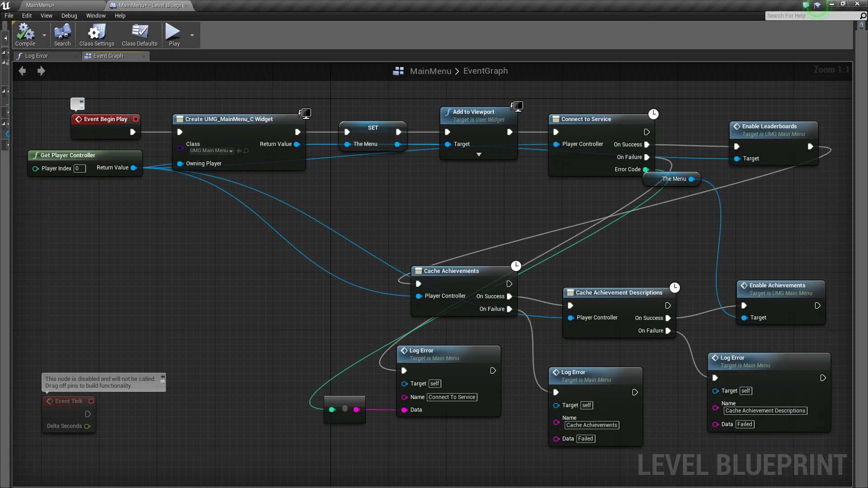
Task: Edit the Cache Achievements name field
Action: [x=591, y=425]
